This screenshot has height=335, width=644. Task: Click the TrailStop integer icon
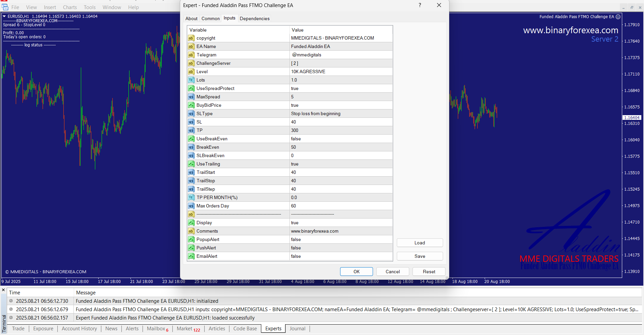(191, 181)
